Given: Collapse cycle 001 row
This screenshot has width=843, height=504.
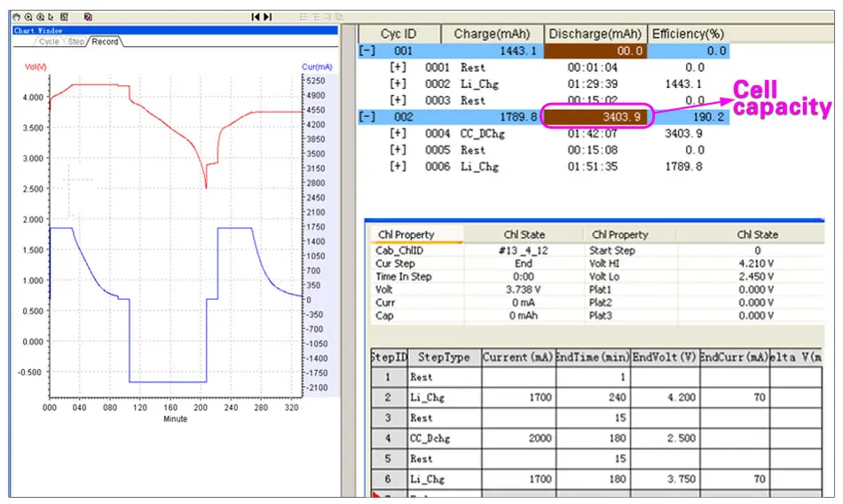Looking at the screenshot, I should (x=367, y=51).
